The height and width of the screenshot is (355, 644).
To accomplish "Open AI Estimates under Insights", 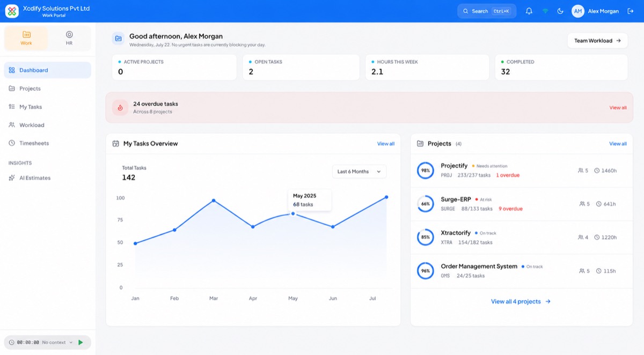I will click(x=48, y=177).
